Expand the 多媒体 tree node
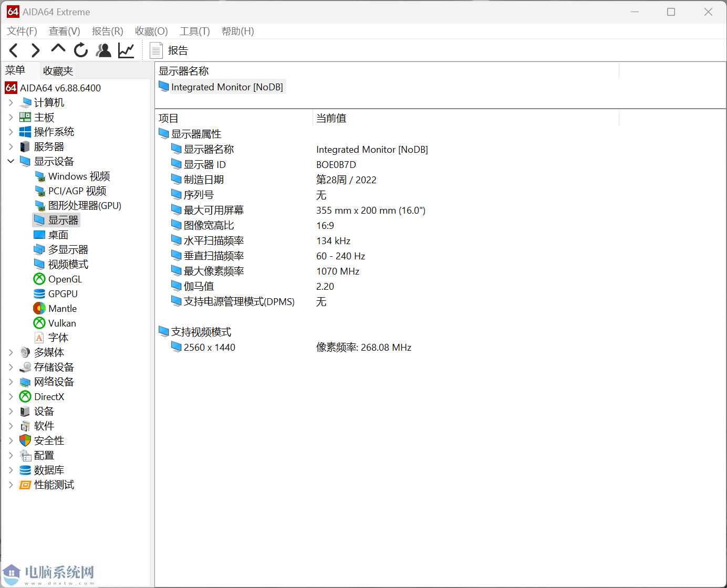This screenshot has width=727, height=588. pos(11,352)
